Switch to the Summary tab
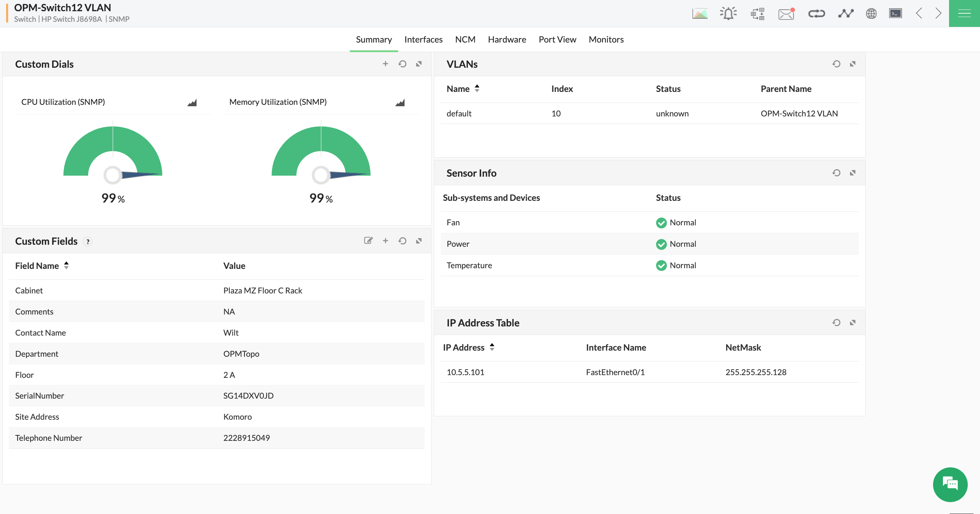The width and height of the screenshot is (980, 514). click(374, 39)
